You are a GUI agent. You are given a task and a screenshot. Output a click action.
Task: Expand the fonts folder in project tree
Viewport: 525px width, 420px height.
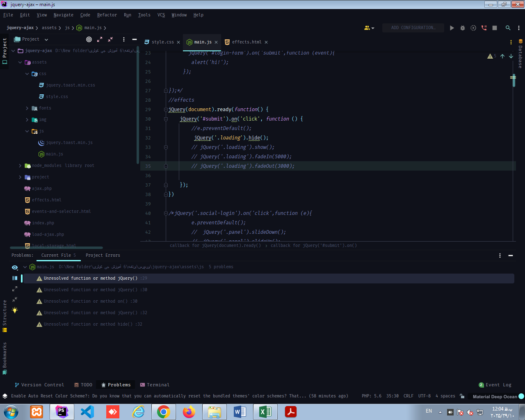click(27, 108)
